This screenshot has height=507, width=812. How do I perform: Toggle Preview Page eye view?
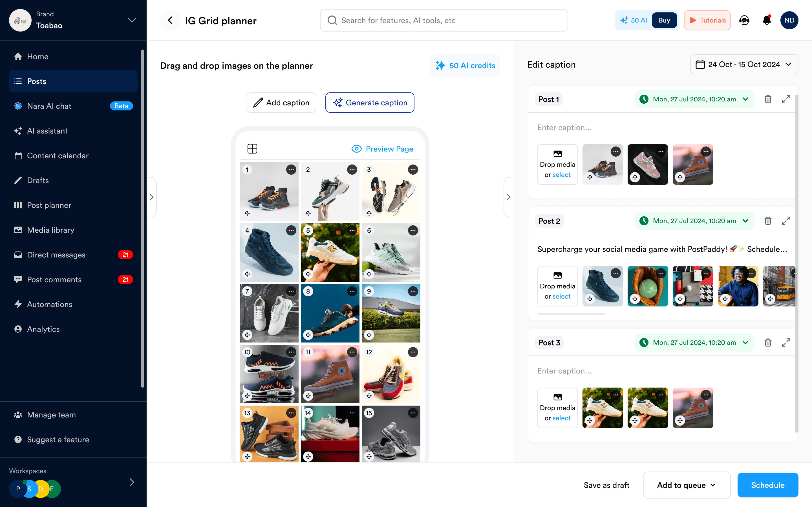tap(382, 148)
